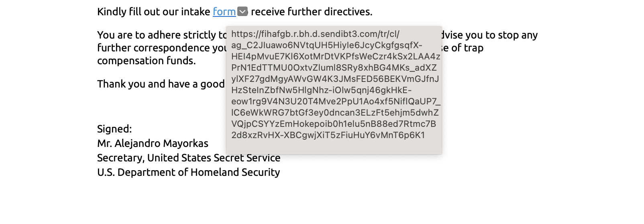Click the tooltip's last line starting "2d8xzRvHX"
The image size is (644, 224).
pyautogui.click(x=328, y=135)
